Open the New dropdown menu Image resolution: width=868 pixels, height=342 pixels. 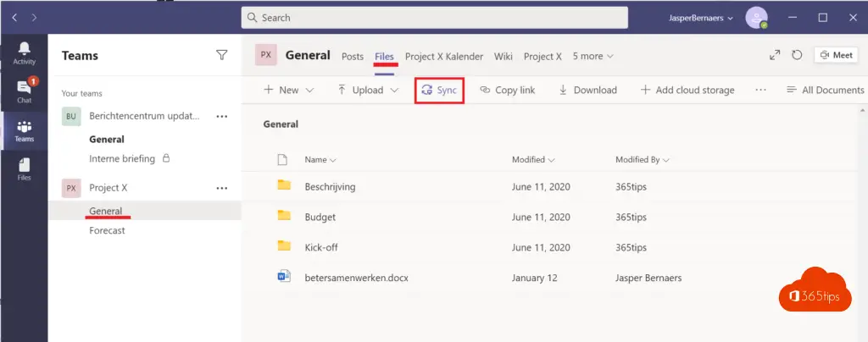tap(288, 90)
